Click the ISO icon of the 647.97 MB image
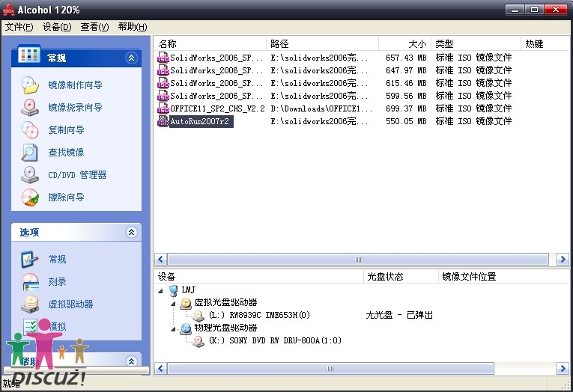This screenshot has height=392, width=573. (x=163, y=70)
